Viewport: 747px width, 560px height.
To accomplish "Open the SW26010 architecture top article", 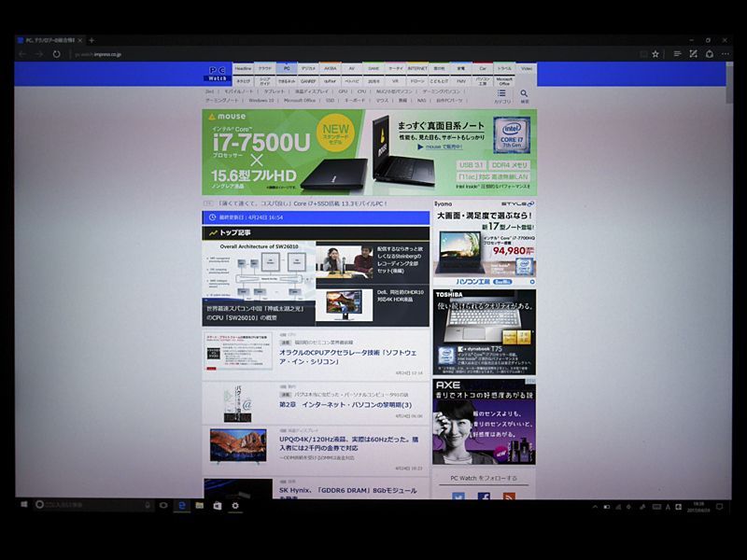I will coord(259,284).
